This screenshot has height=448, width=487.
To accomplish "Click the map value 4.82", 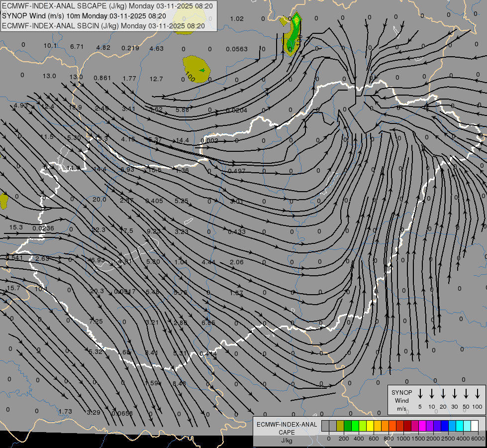I will 103,48.
